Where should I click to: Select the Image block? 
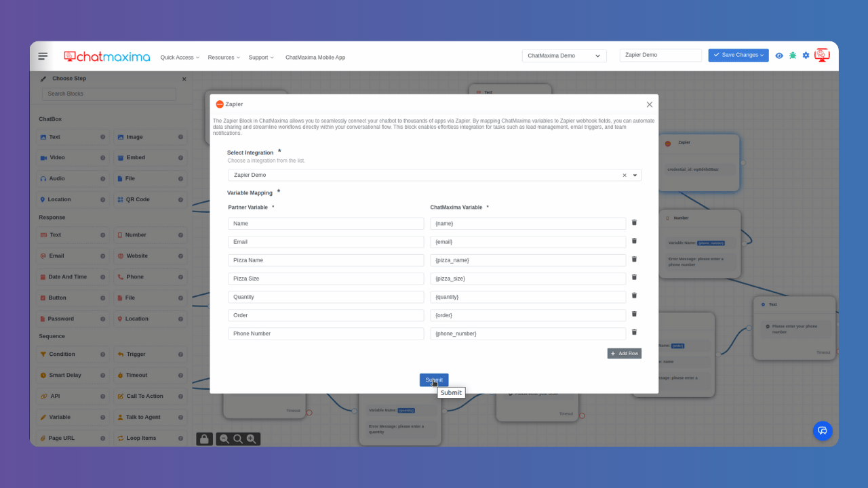[x=150, y=137]
